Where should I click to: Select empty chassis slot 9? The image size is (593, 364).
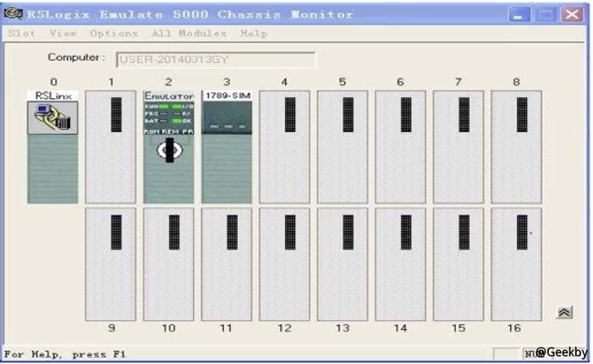pyautogui.click(x=110, y=264)
